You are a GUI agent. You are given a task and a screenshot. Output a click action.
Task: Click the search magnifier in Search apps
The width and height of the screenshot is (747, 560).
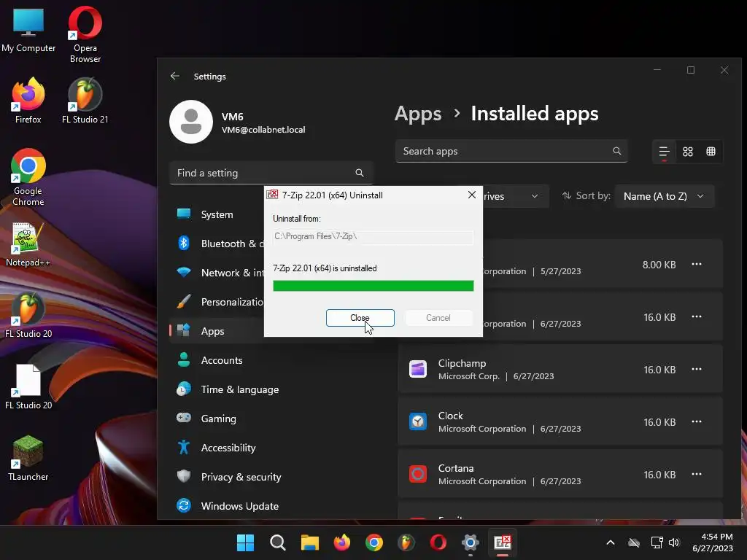[x=617, y=151]
